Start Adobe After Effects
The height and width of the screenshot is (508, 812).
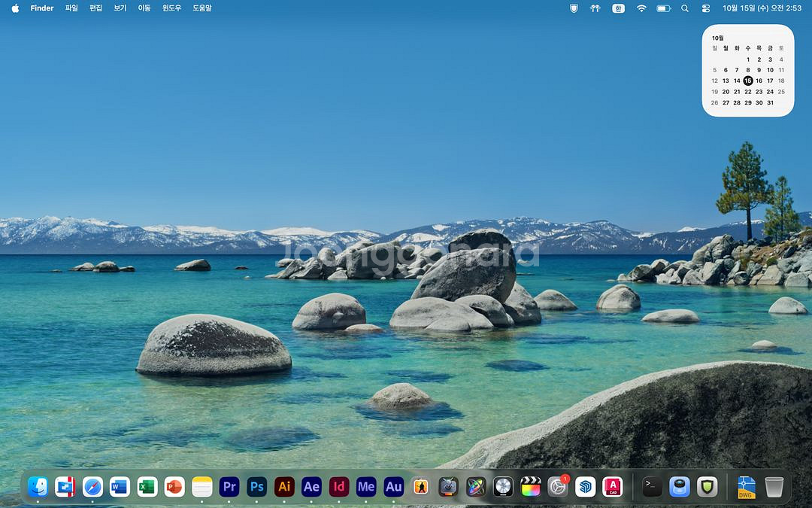pos(311,487)
